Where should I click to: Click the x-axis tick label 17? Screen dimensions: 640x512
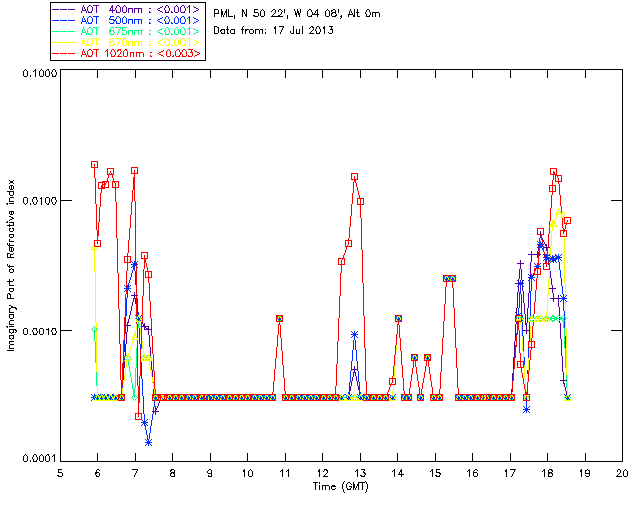[510, 473]
